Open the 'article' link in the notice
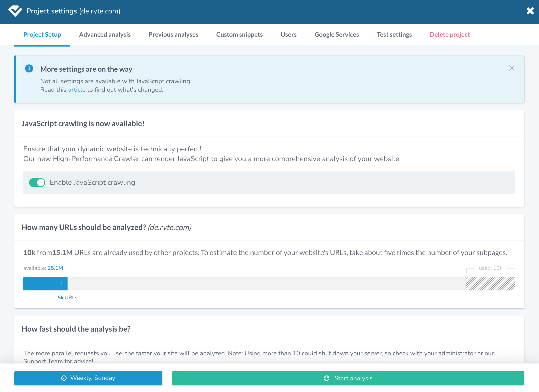This screenshot has height=392, width=539. (77, 90)
